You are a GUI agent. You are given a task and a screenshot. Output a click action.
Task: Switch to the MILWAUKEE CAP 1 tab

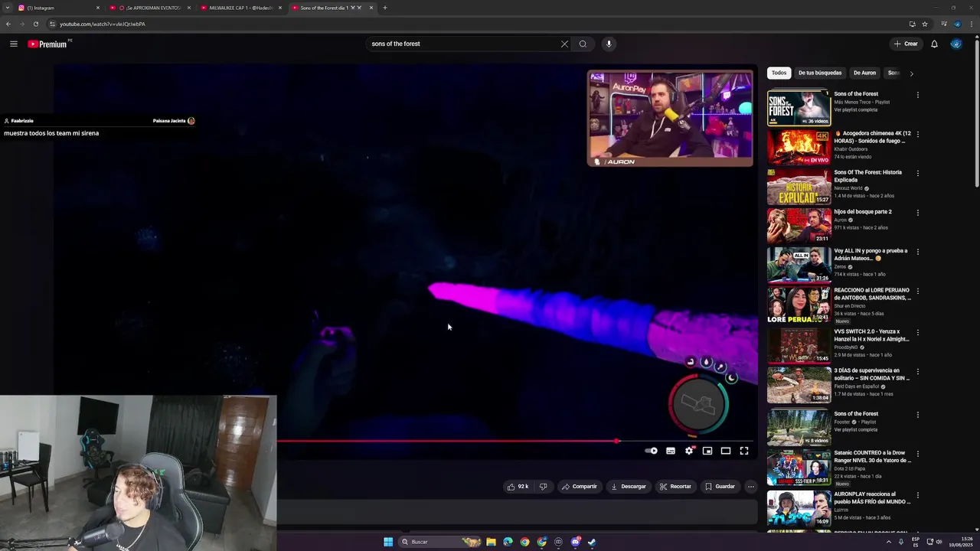click(241, 8)
